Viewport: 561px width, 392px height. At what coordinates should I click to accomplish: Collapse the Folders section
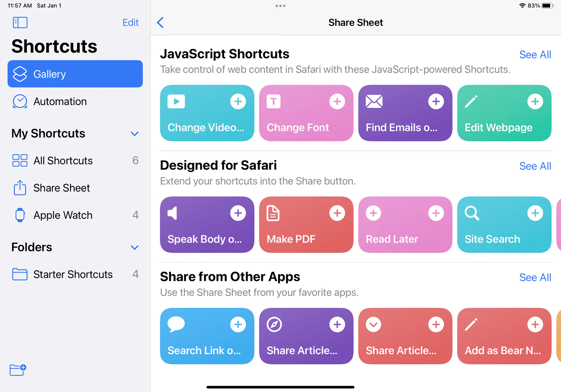point(135,247)
